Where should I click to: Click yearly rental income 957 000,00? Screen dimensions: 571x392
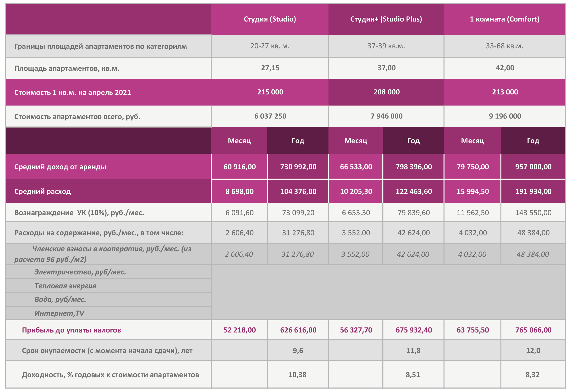click(533, 167)
